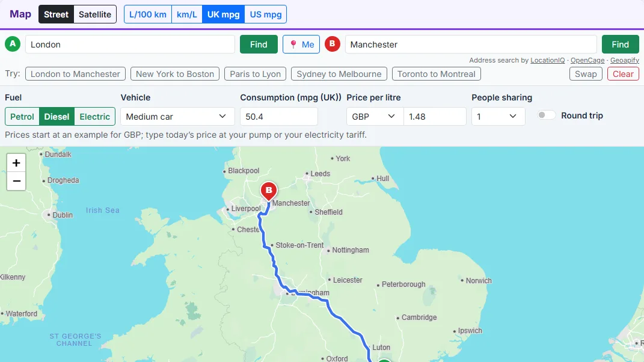Switch map to Street view

point(57,14)
